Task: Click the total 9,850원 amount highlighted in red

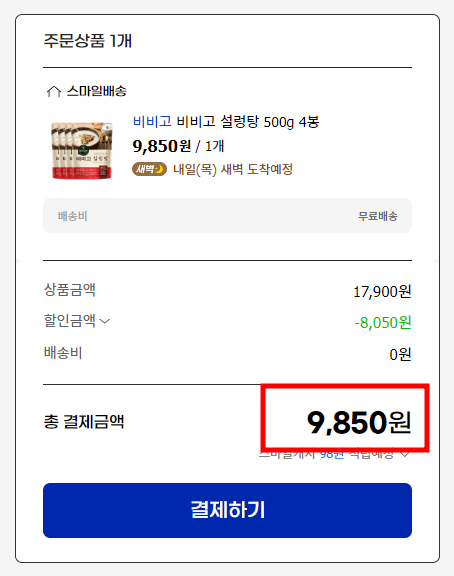Action: click(359, 422)
